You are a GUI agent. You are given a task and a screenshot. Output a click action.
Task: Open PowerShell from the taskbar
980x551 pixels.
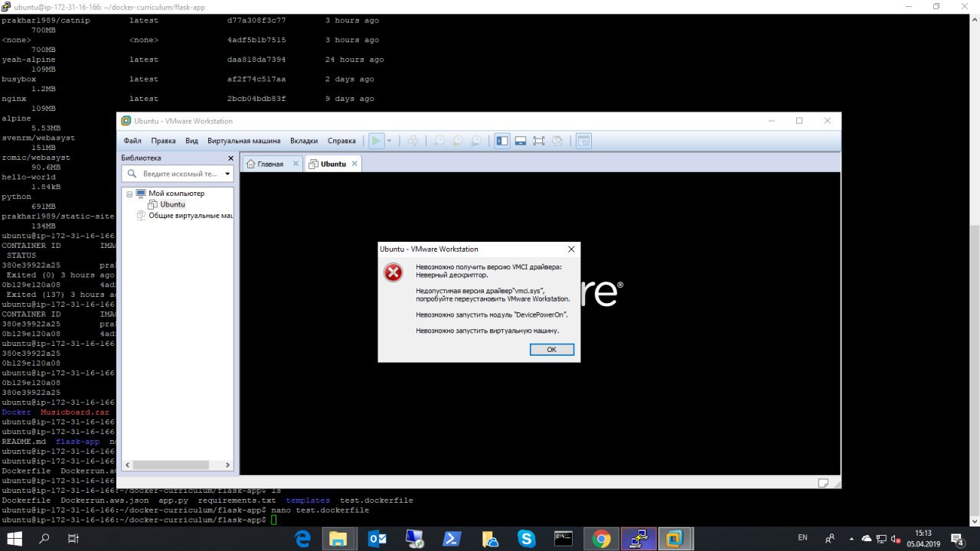click(x=452, y=539)
